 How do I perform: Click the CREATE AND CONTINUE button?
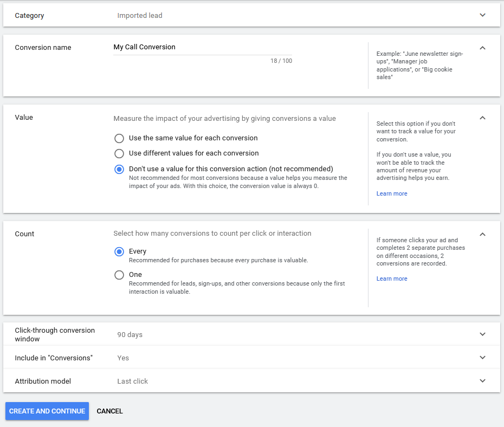click(47, 411)
